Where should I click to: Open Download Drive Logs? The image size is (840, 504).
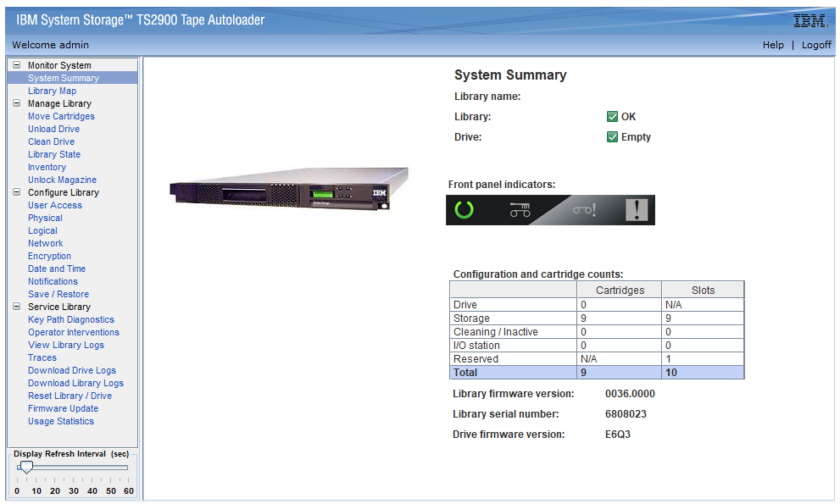[72, 371]
